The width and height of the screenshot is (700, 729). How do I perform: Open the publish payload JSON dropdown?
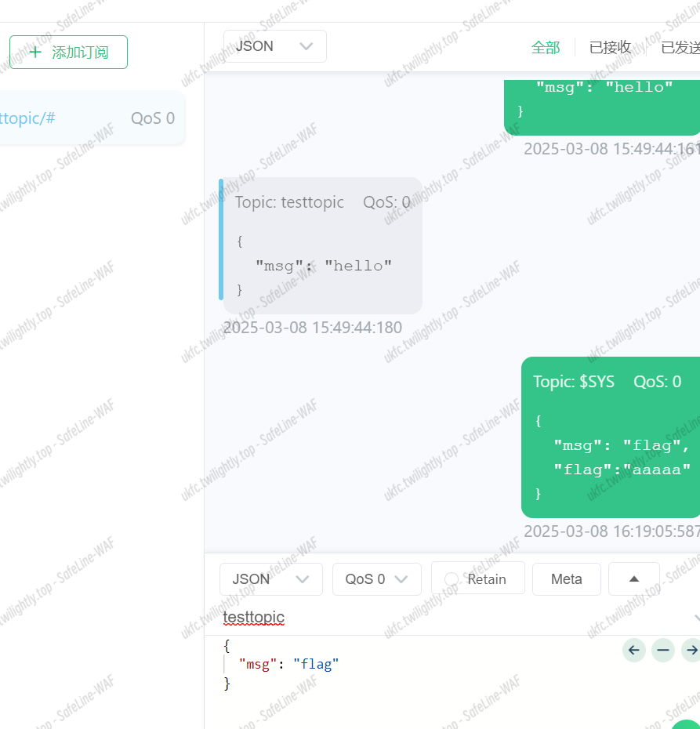point(270,579)
